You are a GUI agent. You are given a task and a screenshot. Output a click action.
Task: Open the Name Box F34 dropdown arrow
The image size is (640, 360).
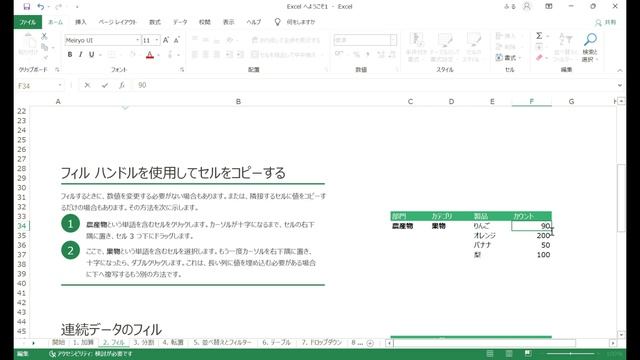[60, 85]
